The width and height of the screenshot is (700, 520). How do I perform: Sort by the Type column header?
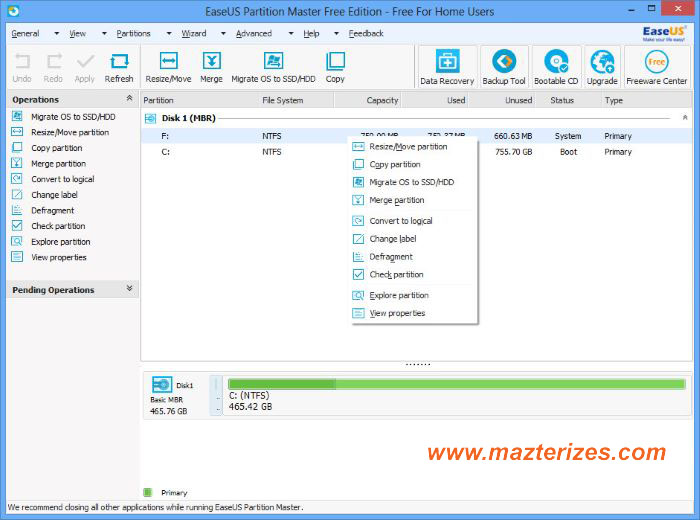647,100
